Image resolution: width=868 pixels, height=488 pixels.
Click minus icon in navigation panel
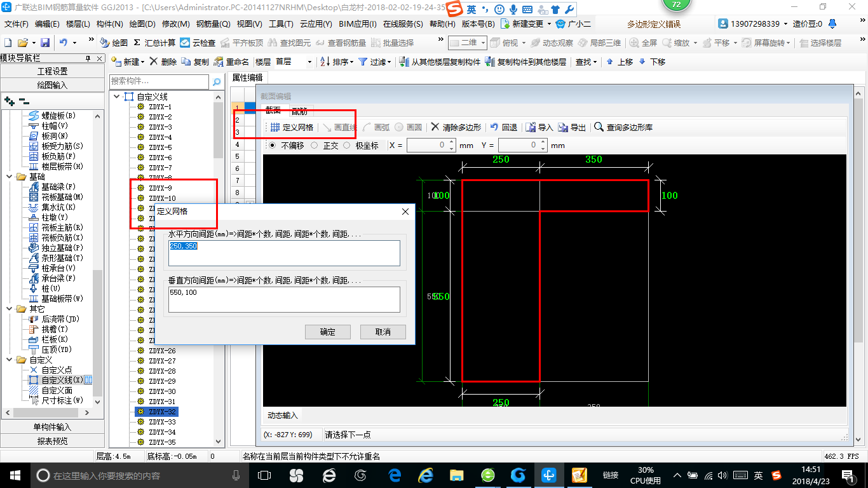(x=24, y=101)
